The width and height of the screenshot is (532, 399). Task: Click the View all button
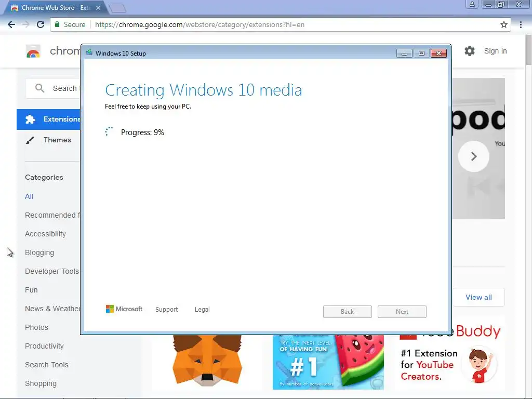coord(478,297)
